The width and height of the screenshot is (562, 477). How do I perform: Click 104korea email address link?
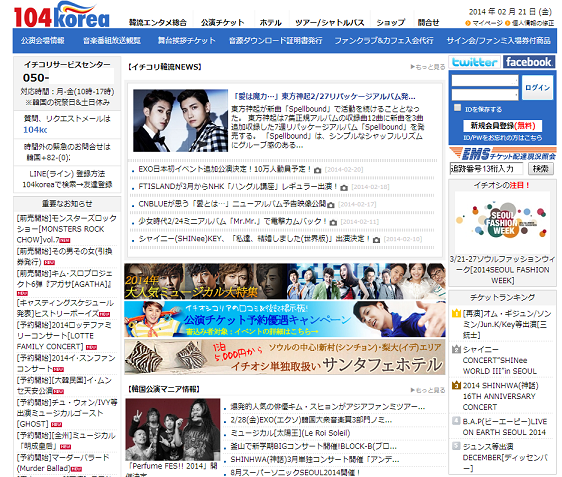(35, 130)
